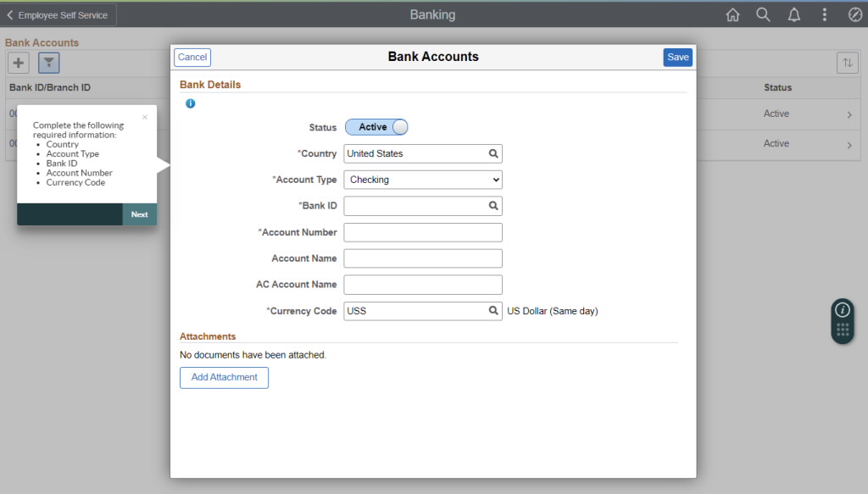Viewport: 868px width, 494px height.
Task: Click the blue info icon under Bank Details
Action: (x=190, y=103)
